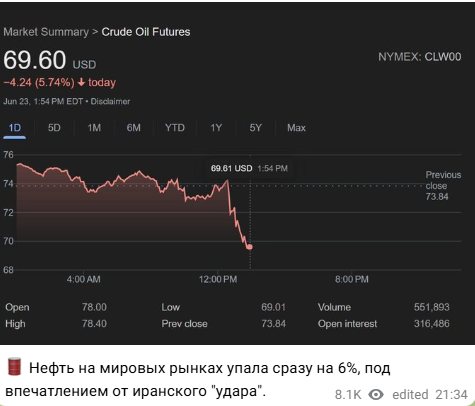The image size is (475, 406).
Task: Click the Open interest value 316,486
Action: 432,324
